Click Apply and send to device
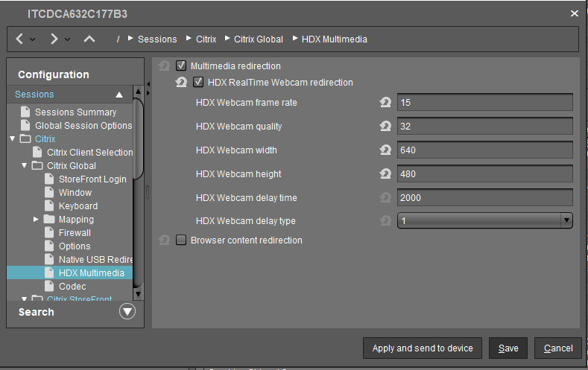Viewport: 588px width, 370px height. point(422,348)
